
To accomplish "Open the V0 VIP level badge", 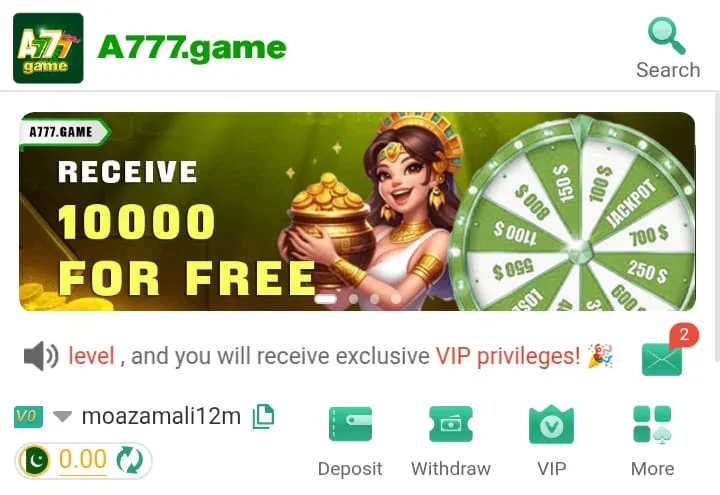I will coord(28,416).
